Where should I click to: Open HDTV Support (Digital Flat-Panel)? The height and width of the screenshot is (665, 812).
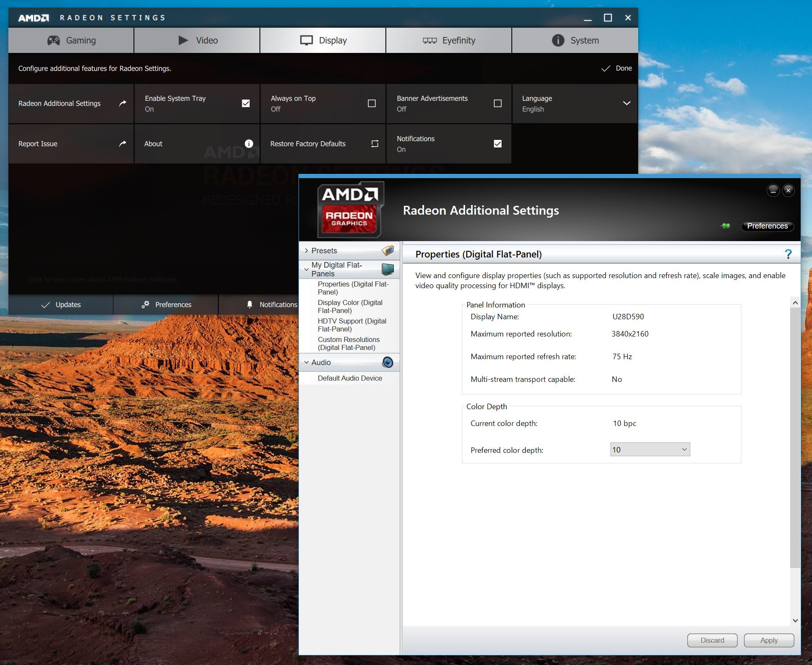[352, 325]
